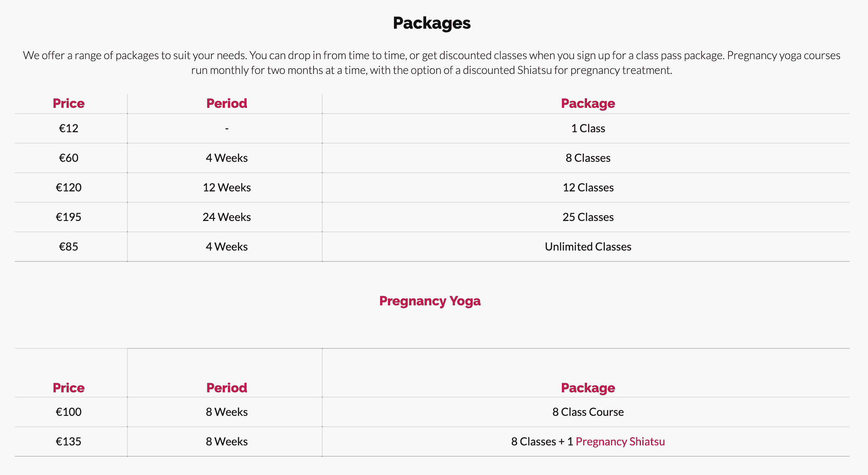Screen dimensions: 868x475
Task: Click the 8 Class Course cell
Action: click(x=588, y=412)
